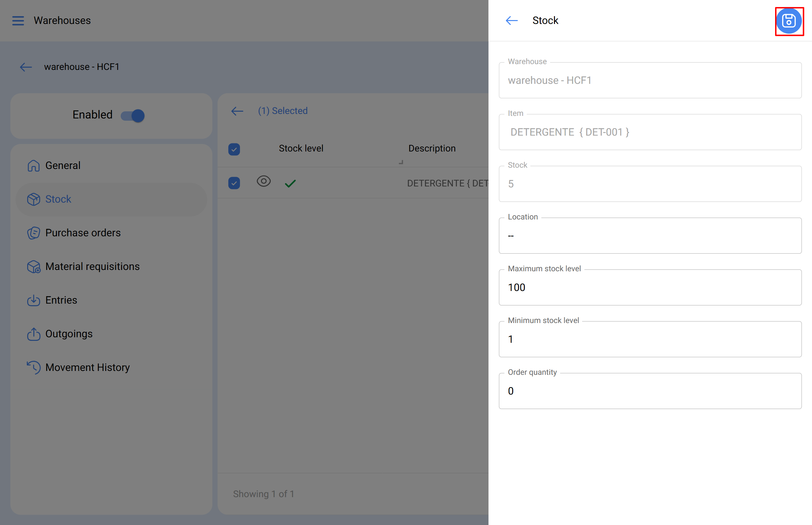Go to Material requisitions
Viewport: 812px width, 525px height.
click(92, 266)
